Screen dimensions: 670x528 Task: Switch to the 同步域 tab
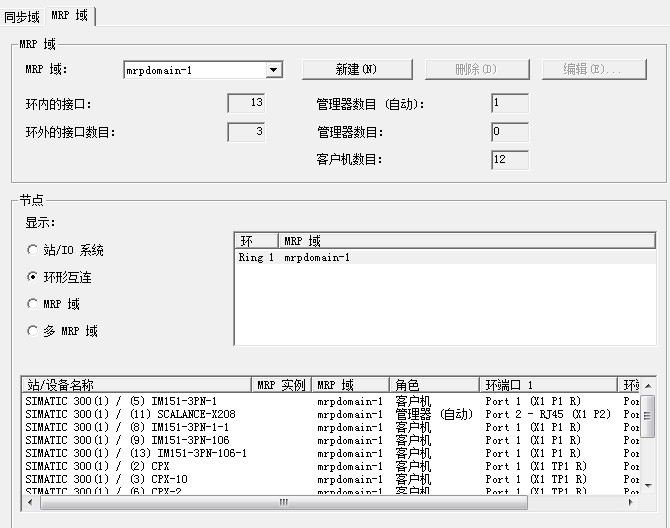coord(22,16)
